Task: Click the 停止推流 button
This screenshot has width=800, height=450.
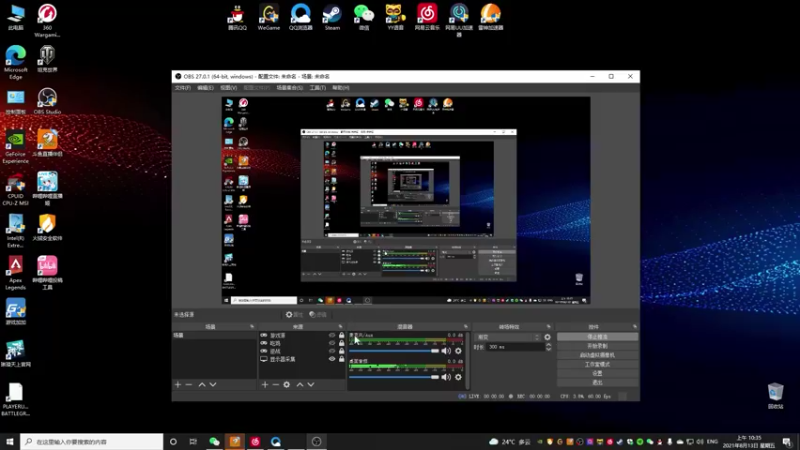Action: tap(597, 337)
